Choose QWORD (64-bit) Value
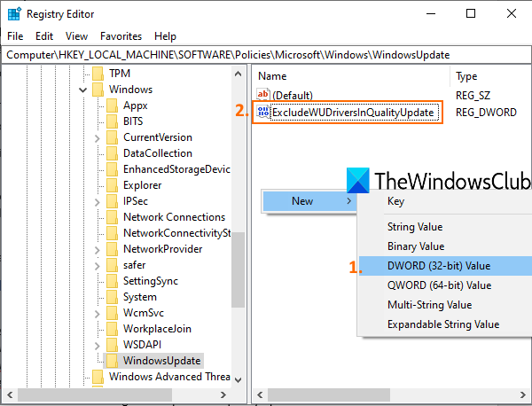Screen dimensions: 532x406 445,285
